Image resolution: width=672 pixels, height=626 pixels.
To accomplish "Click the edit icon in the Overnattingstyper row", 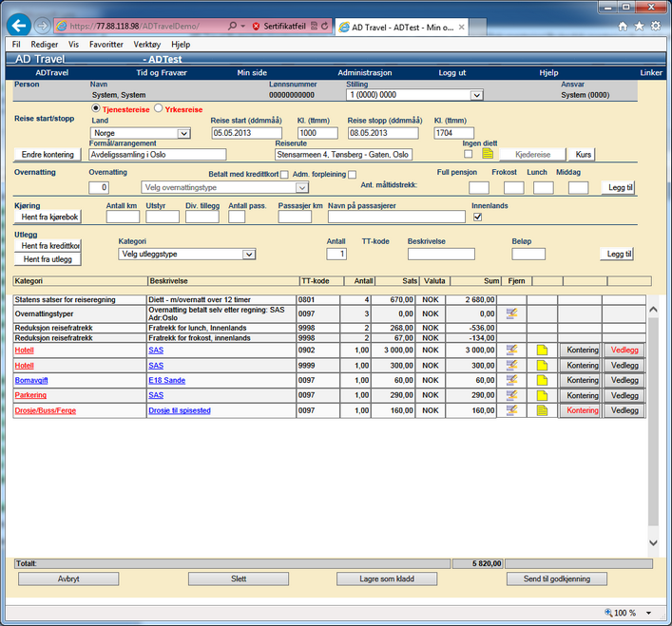I will pos(511,313).
